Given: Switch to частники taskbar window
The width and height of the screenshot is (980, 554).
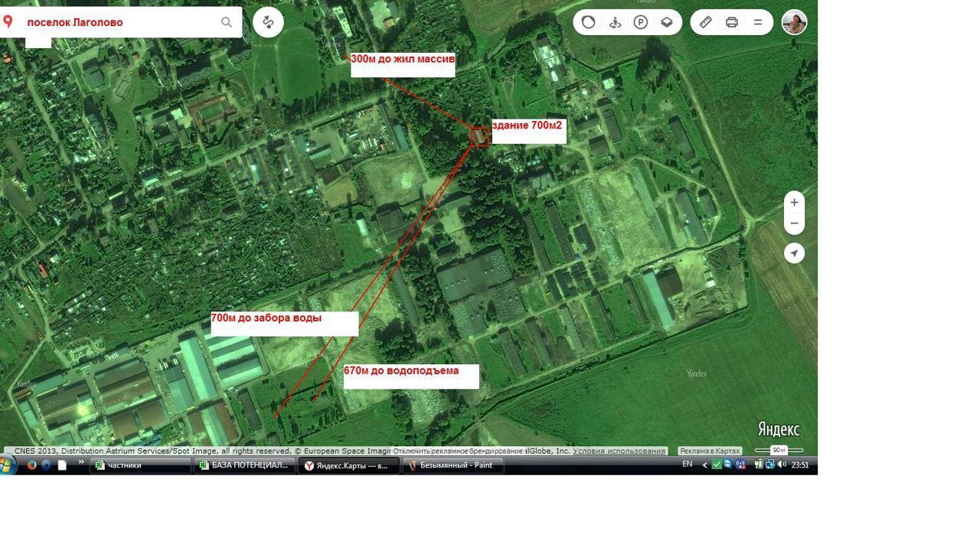Looking at the screenshot, I should (141, 464).
